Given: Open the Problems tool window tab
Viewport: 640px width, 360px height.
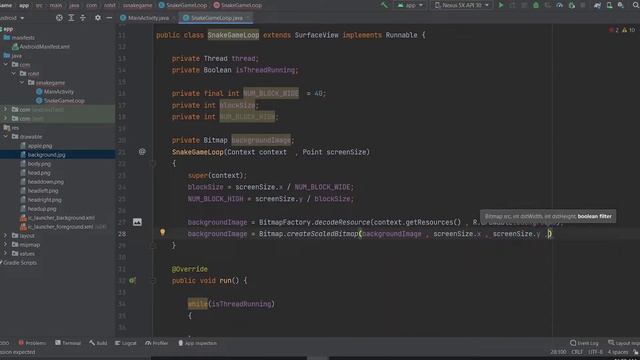Looking at the screenshot, I should point(32,343).
